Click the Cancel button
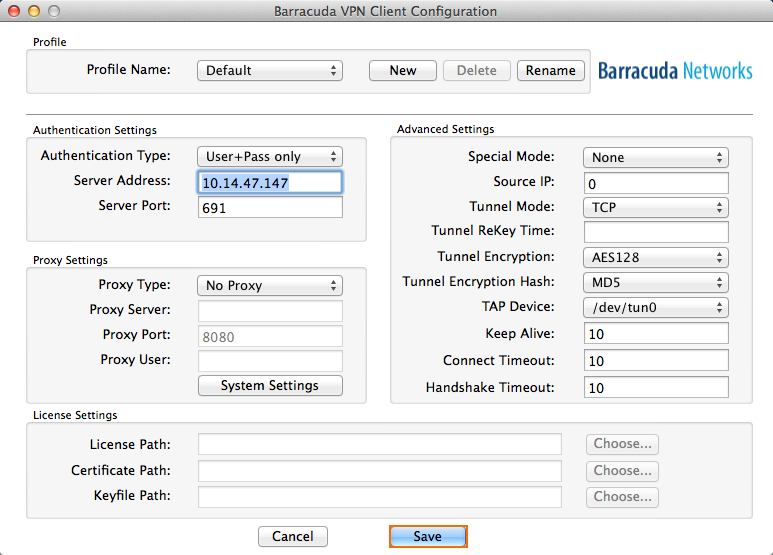Screen dimensions: 773x555 (x=293, y=536)
